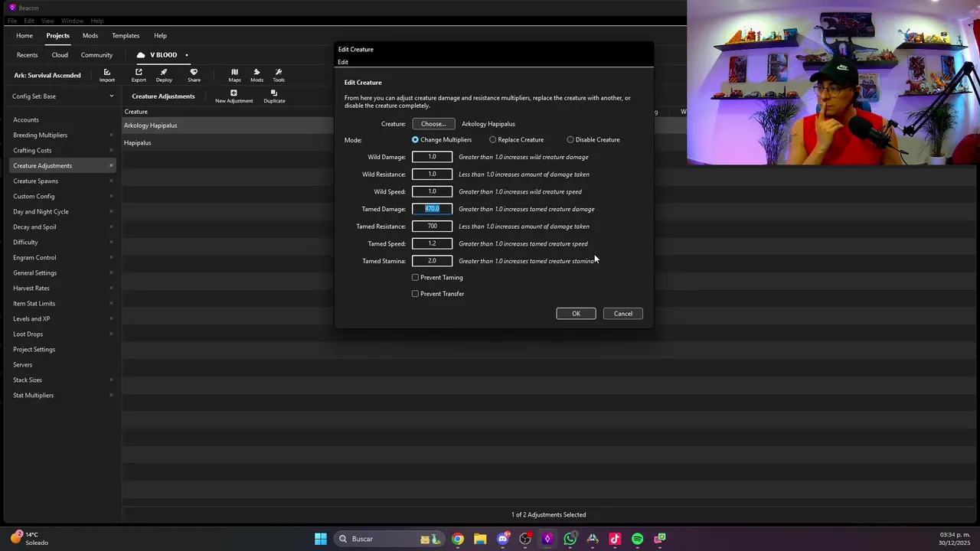Screen dimensions: 980x551
Task: Click the cloud icon beside V BLOOD
Action: [x=141, y=55]
